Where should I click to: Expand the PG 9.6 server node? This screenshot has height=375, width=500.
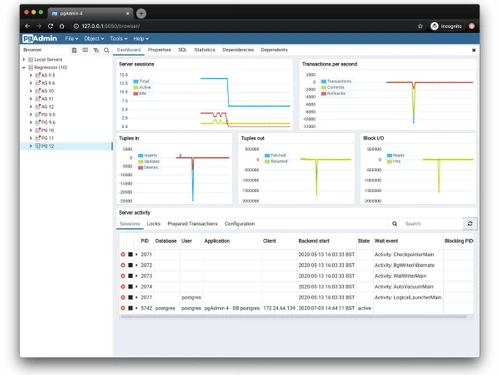coord(31,122)
